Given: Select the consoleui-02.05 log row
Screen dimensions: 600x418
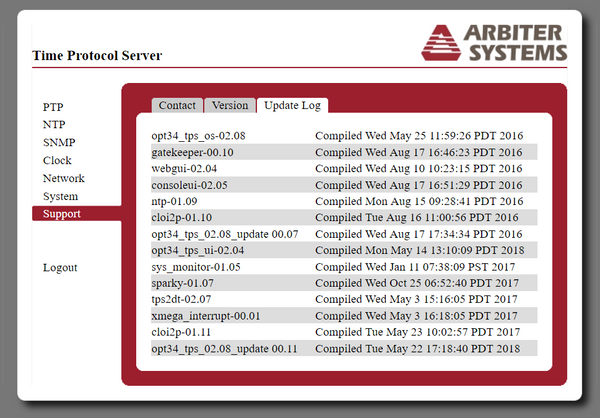Looking at the screenshot, I should point(189,185).
